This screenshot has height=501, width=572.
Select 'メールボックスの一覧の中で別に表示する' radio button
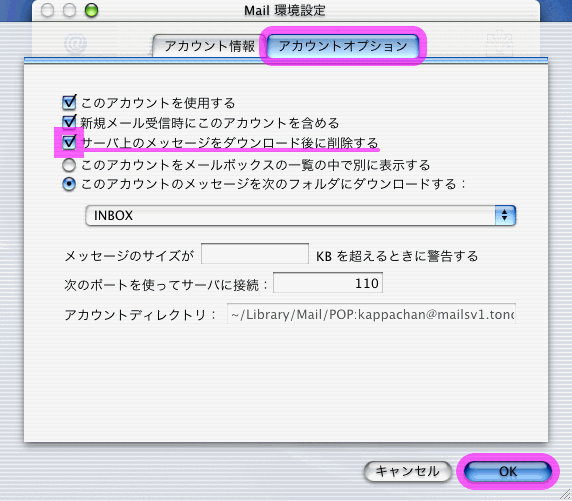click(x=69, y=165)
